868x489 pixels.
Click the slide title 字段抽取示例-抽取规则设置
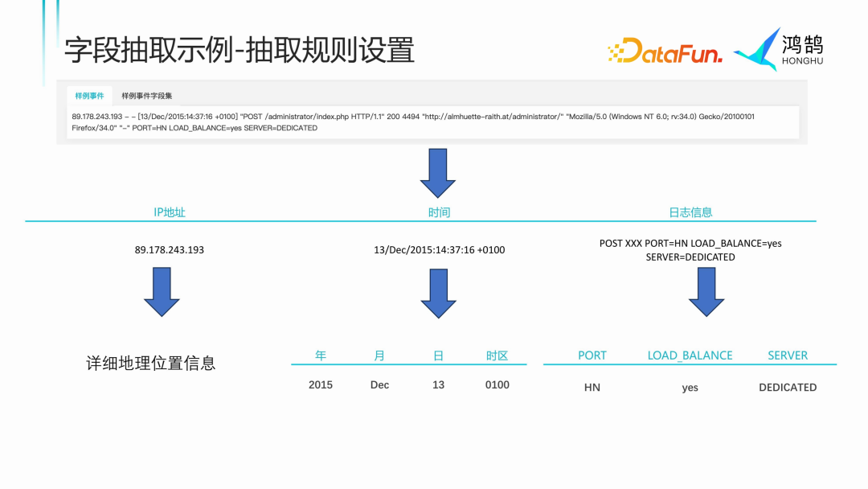pyautogui.click(x=240, y=50)
